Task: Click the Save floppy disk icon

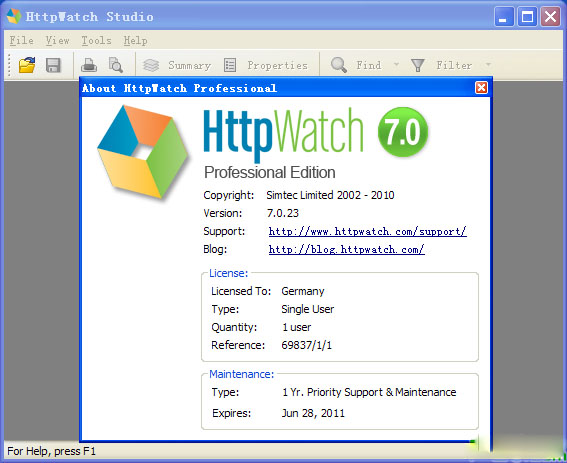Action: pos(53,65)
